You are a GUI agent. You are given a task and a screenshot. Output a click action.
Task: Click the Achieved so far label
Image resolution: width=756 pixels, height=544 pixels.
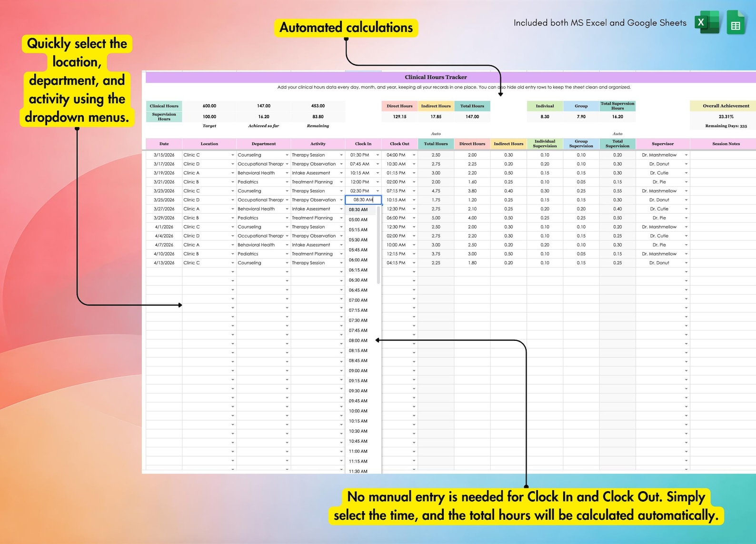click(264, 126)
